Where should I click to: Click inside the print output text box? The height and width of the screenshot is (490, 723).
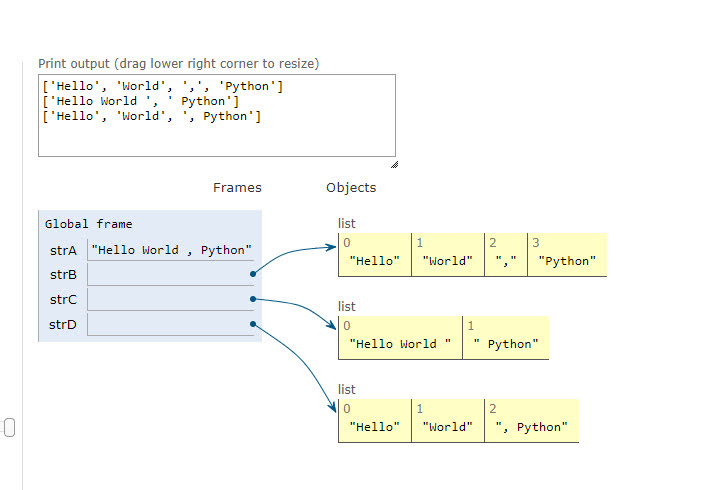pos(217,115)
